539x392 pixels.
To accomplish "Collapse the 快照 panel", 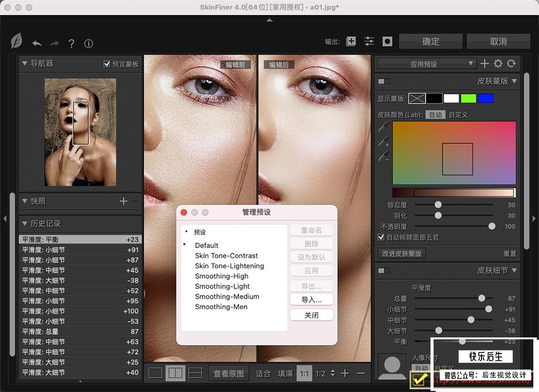I will [x=25, y=201].
